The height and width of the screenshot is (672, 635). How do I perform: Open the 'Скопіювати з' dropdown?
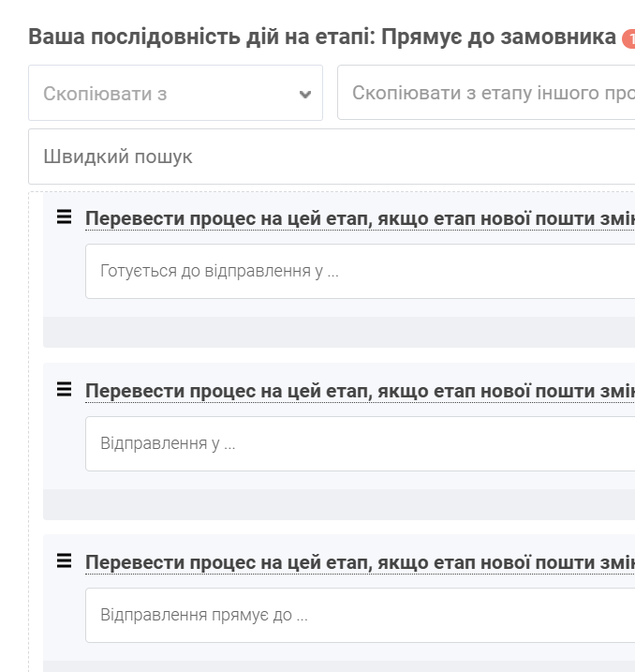pyautogui.click(x=175, y=93)
